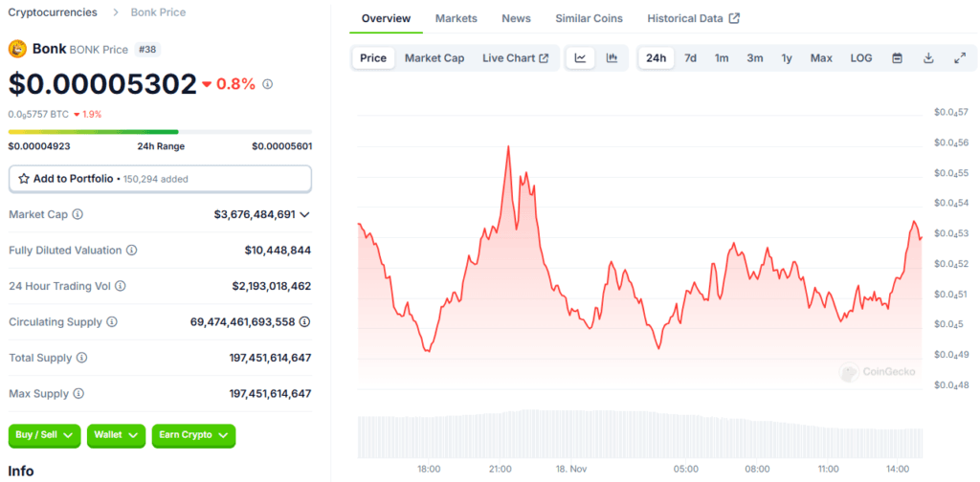Open the Earn Crypto dropdown
980x482 pixels.
pyautogui.click(x=193, y=435)
